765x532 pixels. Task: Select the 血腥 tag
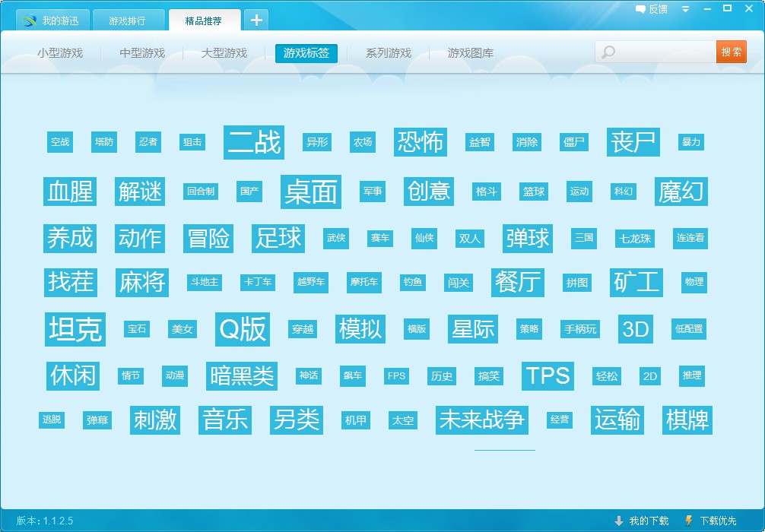coord(70,192)
